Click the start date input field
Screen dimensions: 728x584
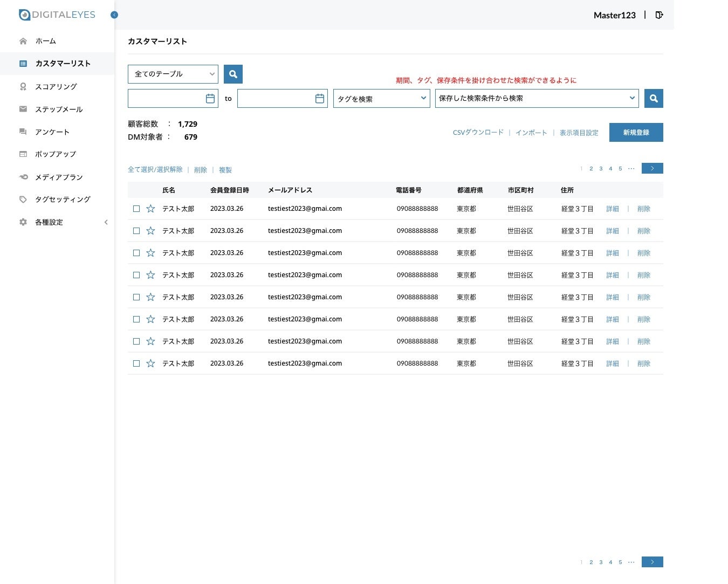pos(165,99)
